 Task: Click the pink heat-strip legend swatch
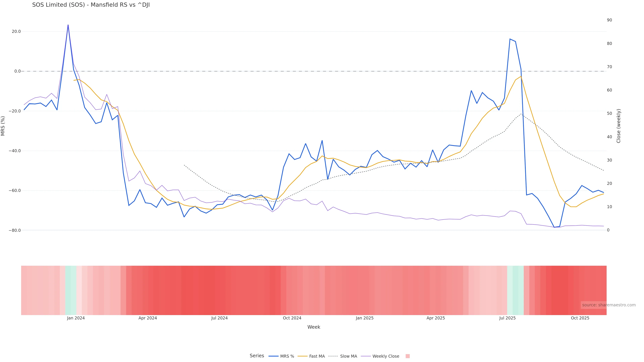pyautogui.click(x=408, y=356)
